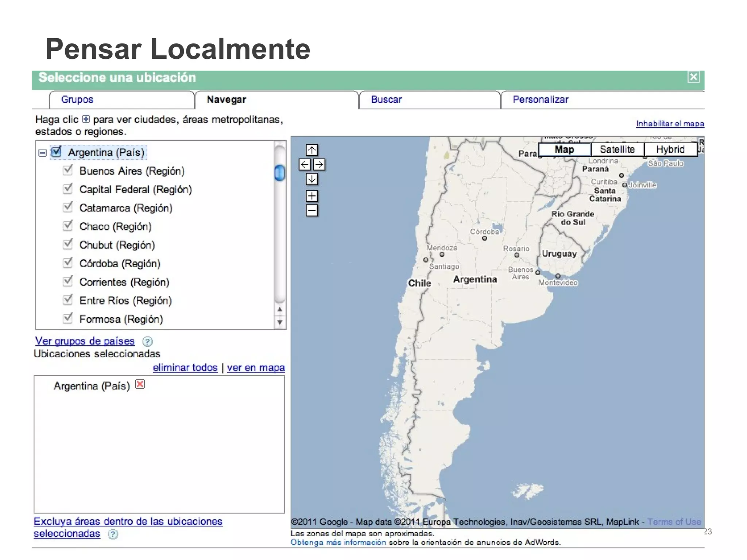Open help icon beside Excluya áreas link
Image resolution: width=747 pixels, height=560 pixels.
(113, 534)
